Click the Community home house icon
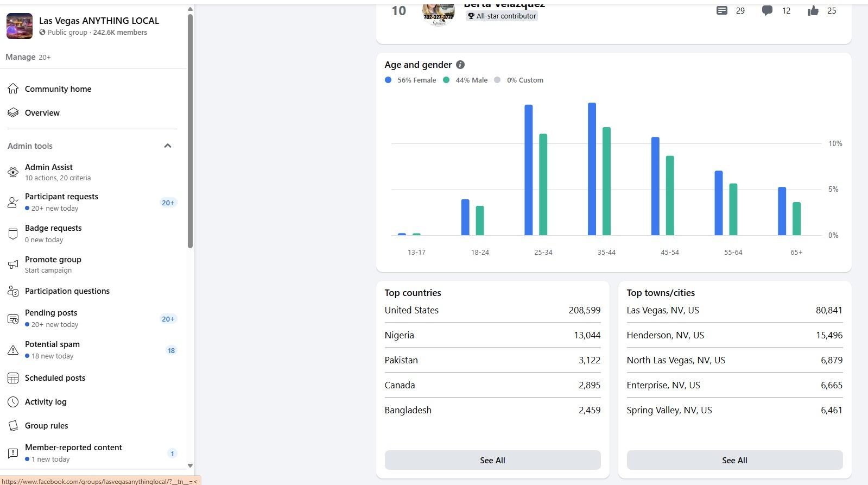Viewport: 868px width, 485px height. tap(13, 89)
